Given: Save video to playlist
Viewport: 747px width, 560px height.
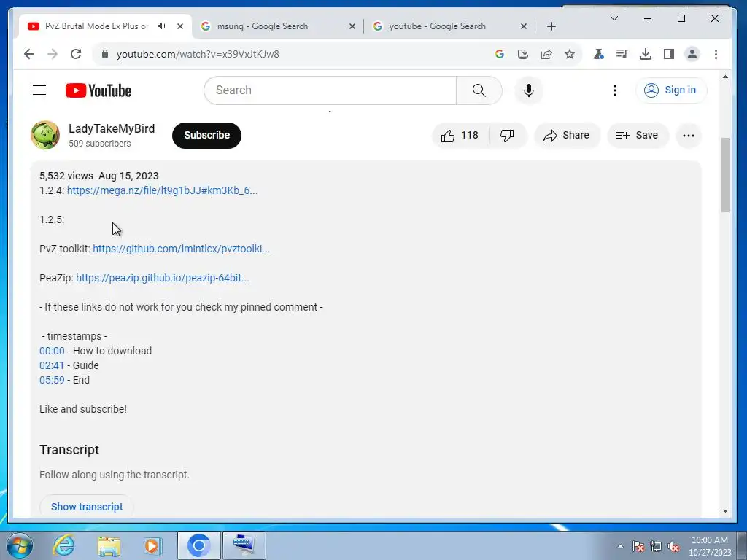Looking at the screenshot, I should tap(638, 136).
